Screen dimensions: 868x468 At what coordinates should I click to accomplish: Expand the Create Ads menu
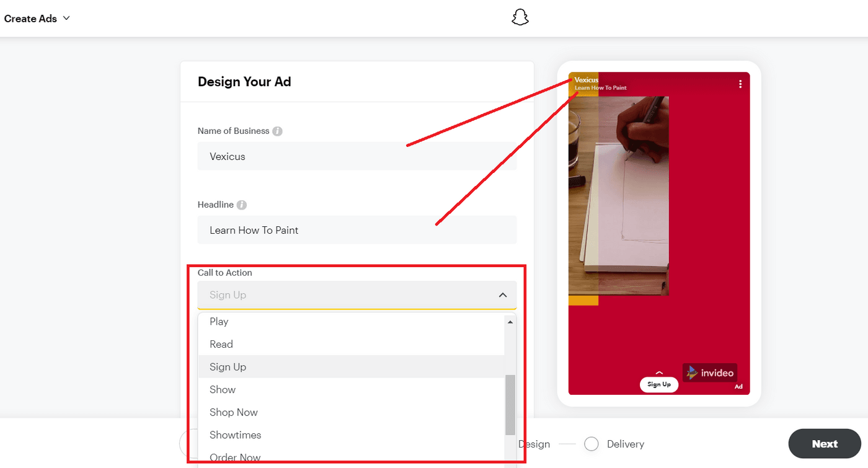pyautogui.click(x=37, y=18)
